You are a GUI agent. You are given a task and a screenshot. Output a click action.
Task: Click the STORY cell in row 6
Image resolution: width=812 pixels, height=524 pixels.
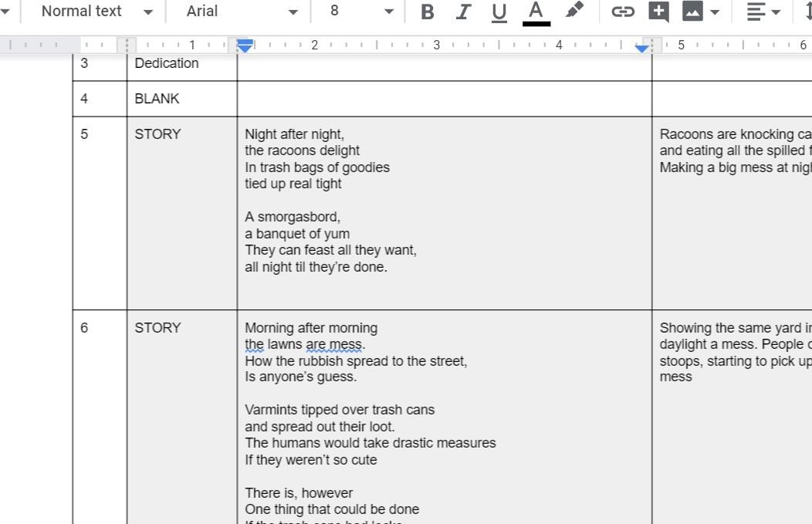point(181,417)
